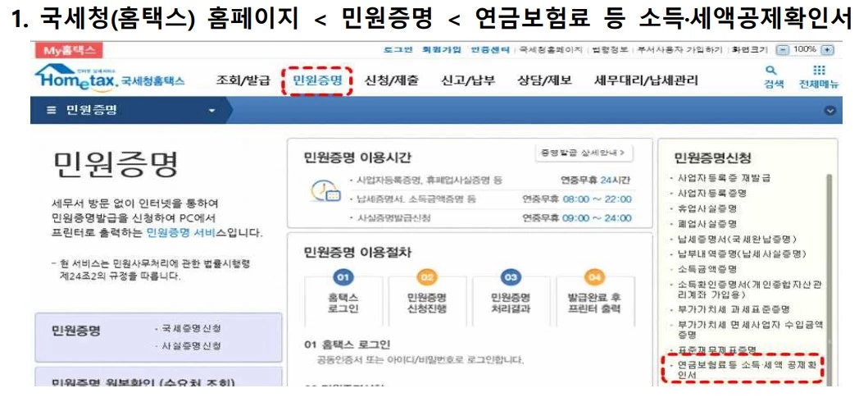Viewport: 868px width, 411px height.
Task: Open the 세무대리/납세관리 menu
Action: [x=645, y=80]
